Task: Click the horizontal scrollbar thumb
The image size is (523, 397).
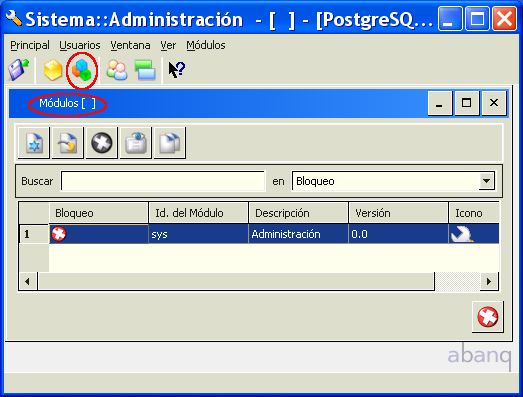Action: tap(236, 282)
